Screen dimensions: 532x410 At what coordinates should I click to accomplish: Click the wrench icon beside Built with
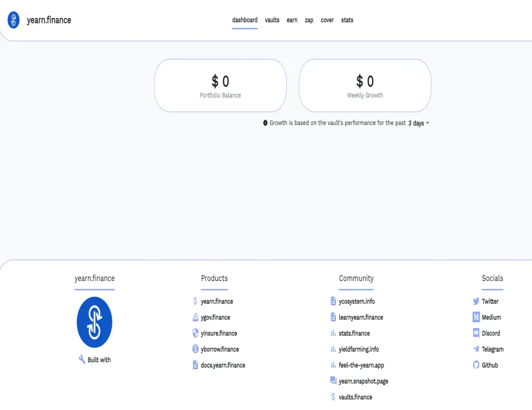tap(82, 359)
